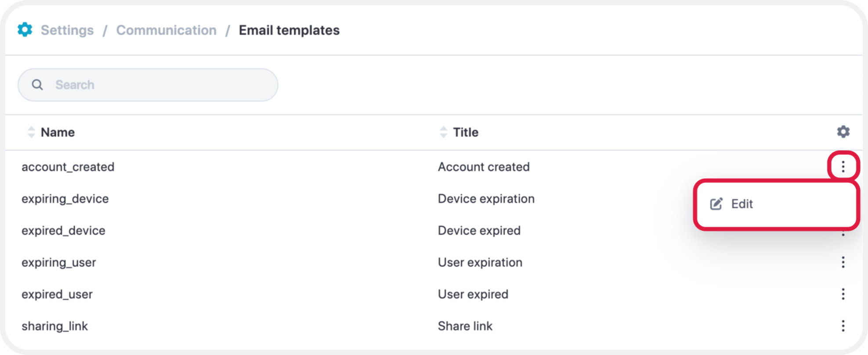868x355 pixels.
Task: Click the blue Settings gear icon in breadcrumb
Action: click(x=25, y=30)
